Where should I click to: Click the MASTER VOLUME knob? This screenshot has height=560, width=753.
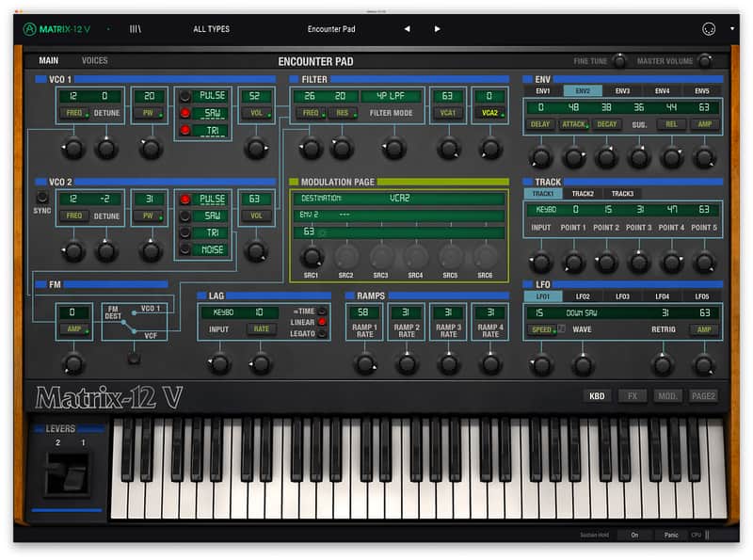coord(704,61)
